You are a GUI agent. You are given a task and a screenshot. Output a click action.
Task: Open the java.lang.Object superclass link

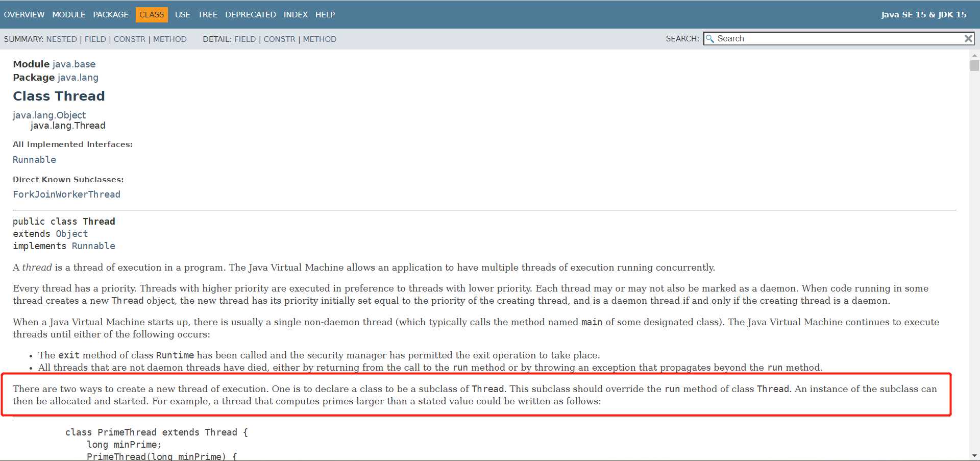[x=50, y=115]
